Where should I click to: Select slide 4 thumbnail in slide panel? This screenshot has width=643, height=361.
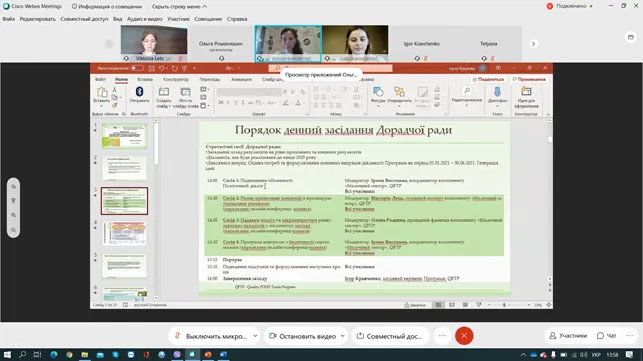(124, 233)
